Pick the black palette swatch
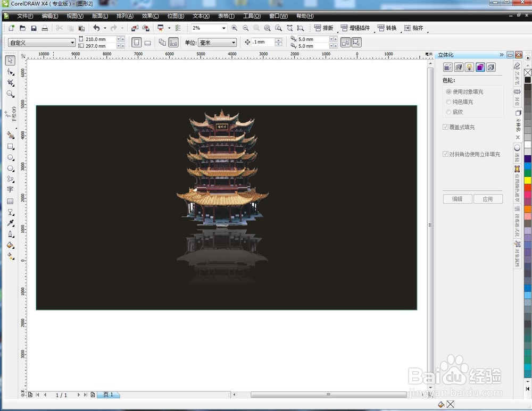Screen dimensions: 532x411 pos(528,80)
